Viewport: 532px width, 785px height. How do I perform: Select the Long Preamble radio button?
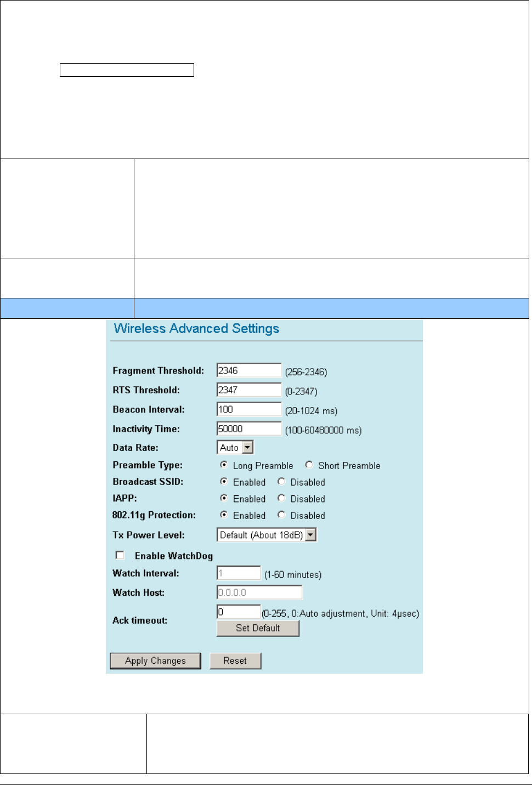coord(224,465)
